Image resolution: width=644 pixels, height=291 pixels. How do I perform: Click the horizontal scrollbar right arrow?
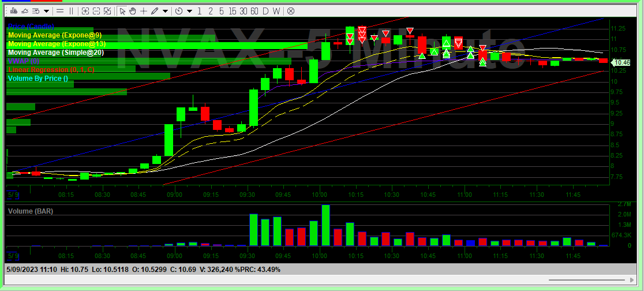click(632, 280)
